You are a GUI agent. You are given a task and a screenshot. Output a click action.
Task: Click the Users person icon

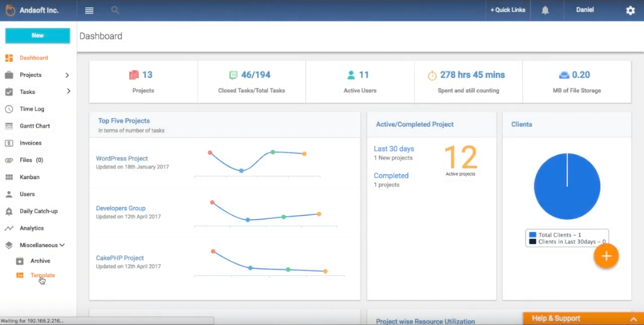pyautogui.click(x=9, y=194)
